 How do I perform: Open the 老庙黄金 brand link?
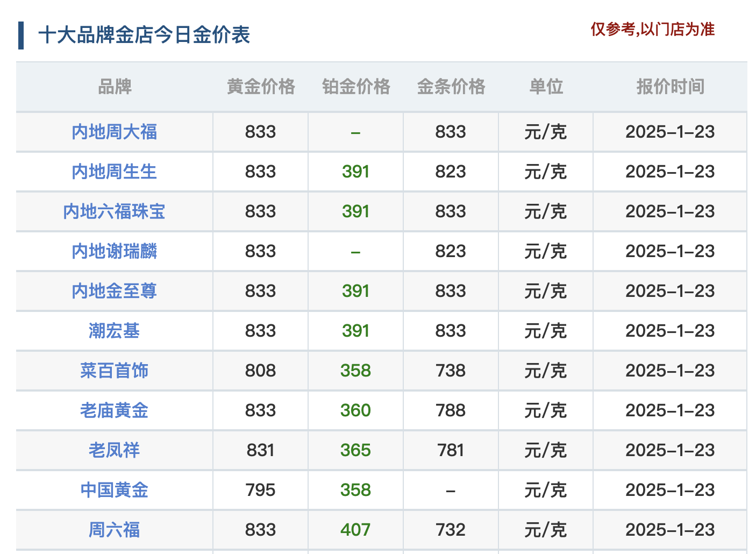tap(114, 410)
